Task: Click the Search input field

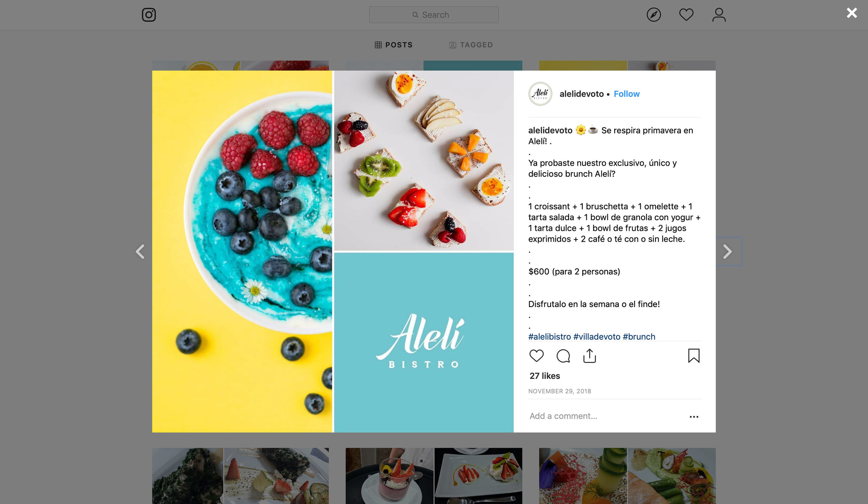Action: click(x=434, y=15)
